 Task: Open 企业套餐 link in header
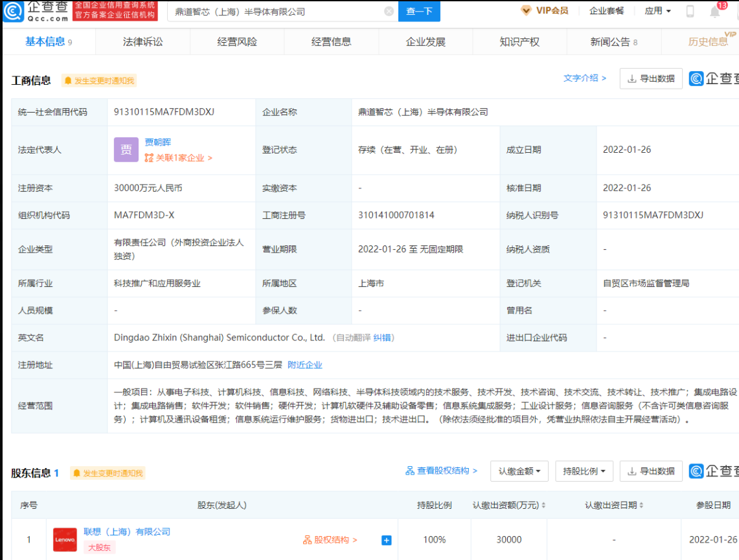(x=607, y=11)
